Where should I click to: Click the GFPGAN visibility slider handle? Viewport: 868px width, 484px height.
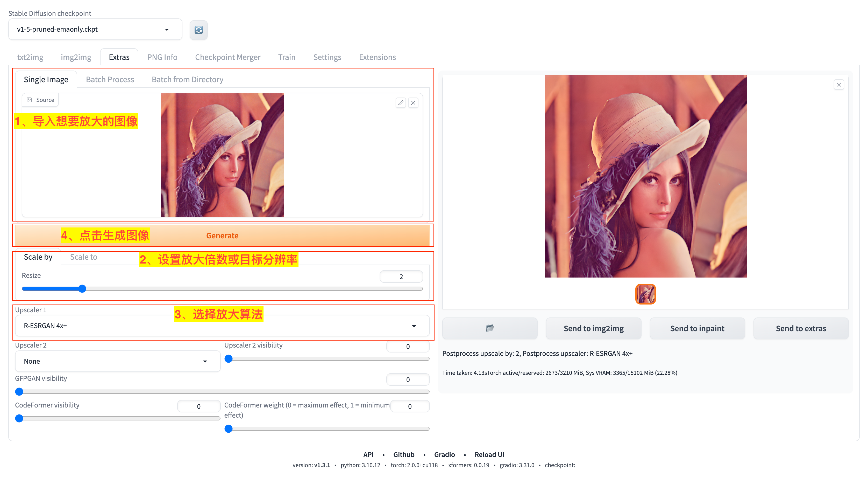coord(19,391)
